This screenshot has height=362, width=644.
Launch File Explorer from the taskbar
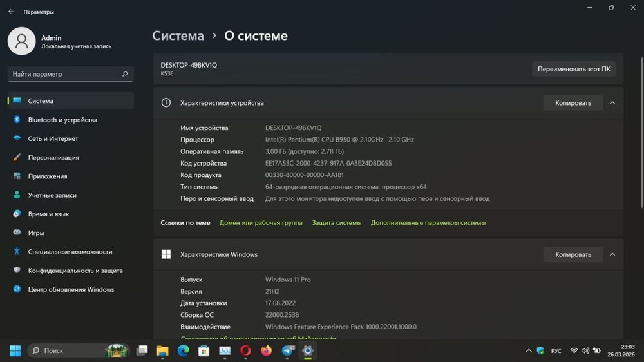click(163, 350)
